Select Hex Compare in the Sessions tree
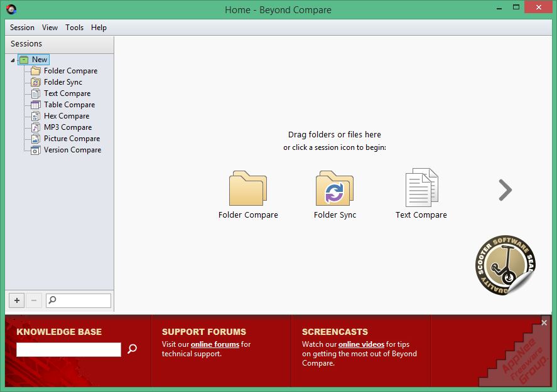Screen dimensions: 557x392 point(67,116)
